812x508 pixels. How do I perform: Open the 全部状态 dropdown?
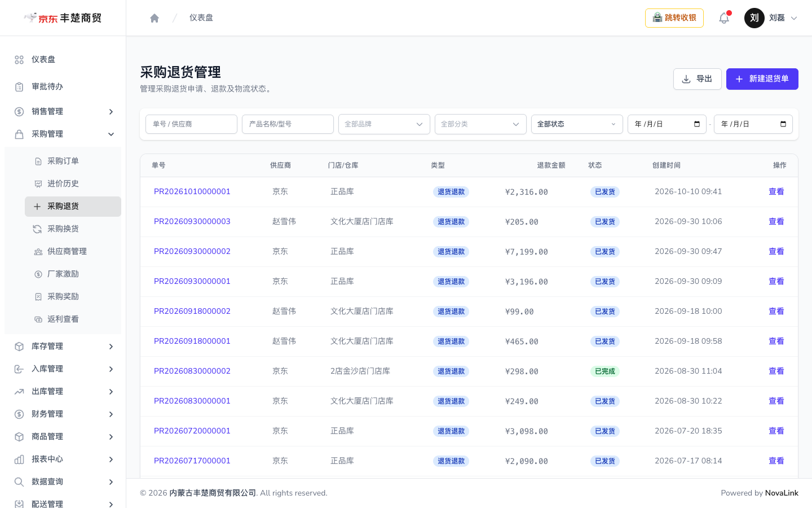click(577, 124)
